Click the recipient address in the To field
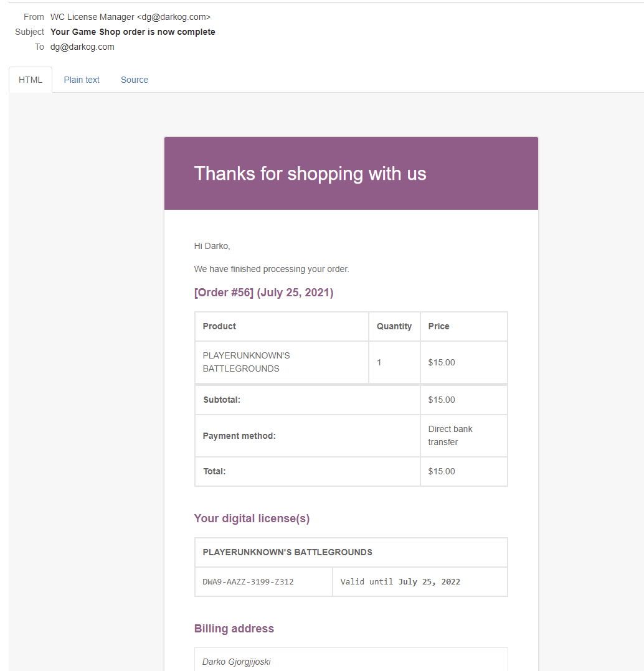The height and width of the screenshot is (671, 644). (x=82, y=47)
